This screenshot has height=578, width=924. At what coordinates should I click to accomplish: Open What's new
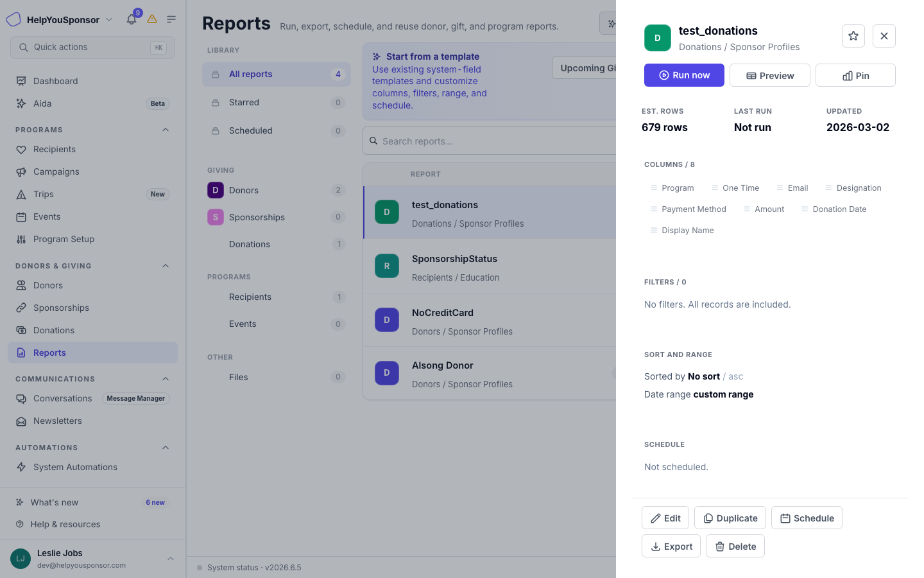[92, 502]
